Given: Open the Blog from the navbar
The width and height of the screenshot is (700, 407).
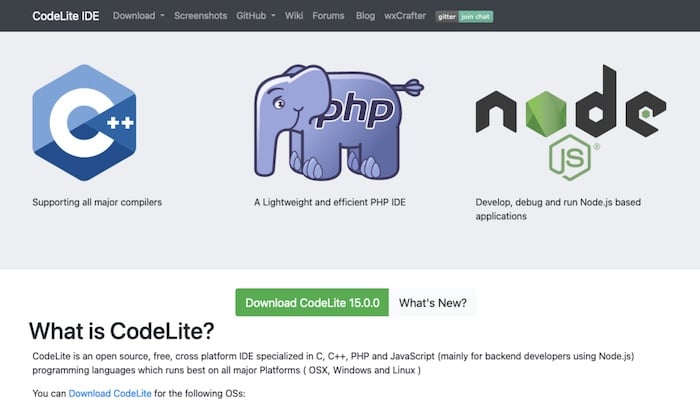Looking at the screenshot, I should click(x=365, y=16).
